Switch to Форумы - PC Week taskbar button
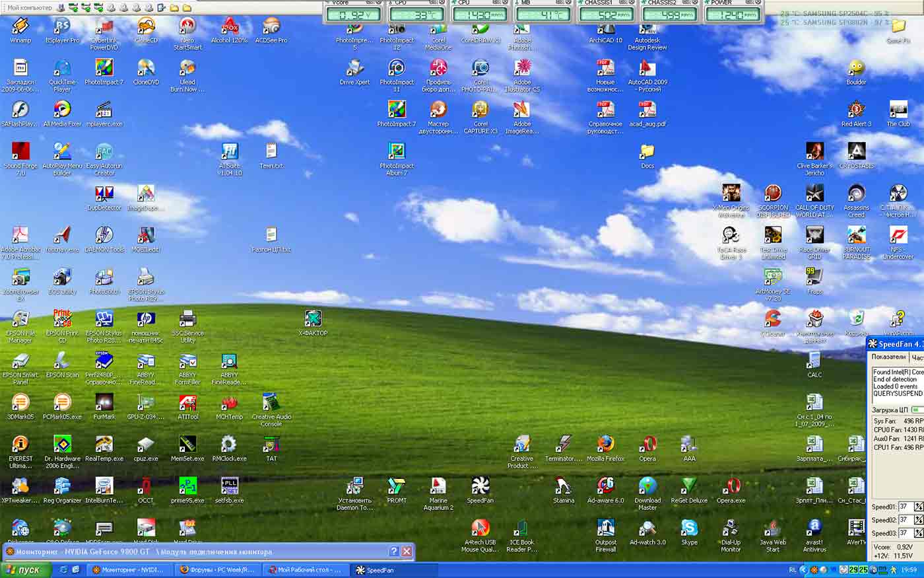924x578 pixels. click(217, 569)
